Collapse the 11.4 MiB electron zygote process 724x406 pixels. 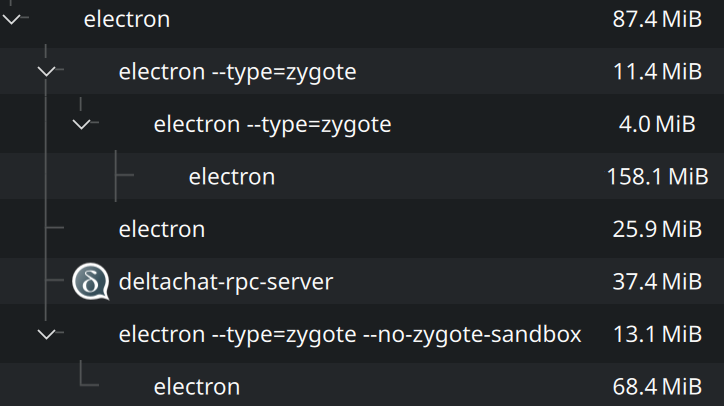tap(46, 71)
